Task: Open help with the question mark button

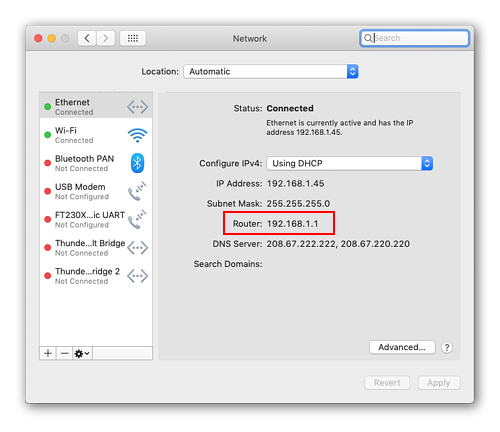Action: [x=447, y=348]
